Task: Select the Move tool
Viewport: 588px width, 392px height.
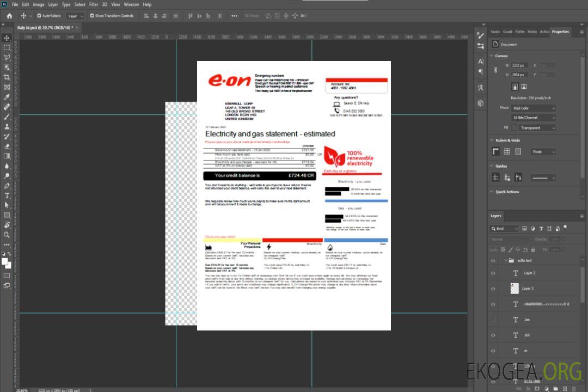Action: pos(7,38)
